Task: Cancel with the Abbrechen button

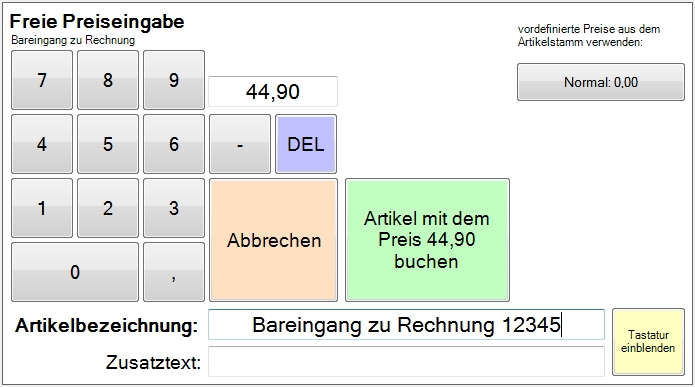Action: [273, 240]
